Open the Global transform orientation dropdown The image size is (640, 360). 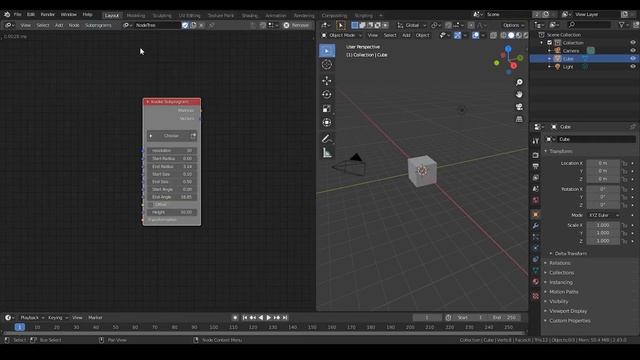click(x=412, y=25)
